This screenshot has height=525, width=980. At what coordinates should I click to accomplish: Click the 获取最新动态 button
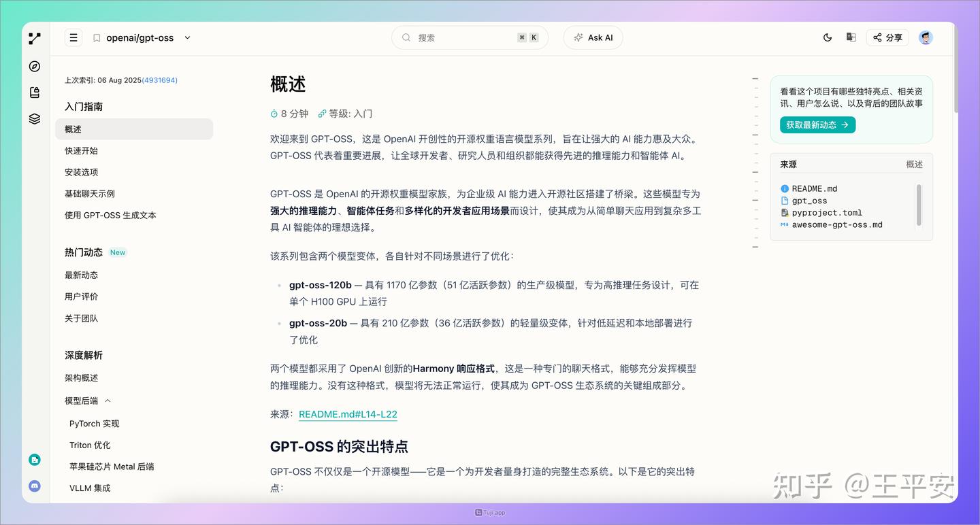pos(817,124)
